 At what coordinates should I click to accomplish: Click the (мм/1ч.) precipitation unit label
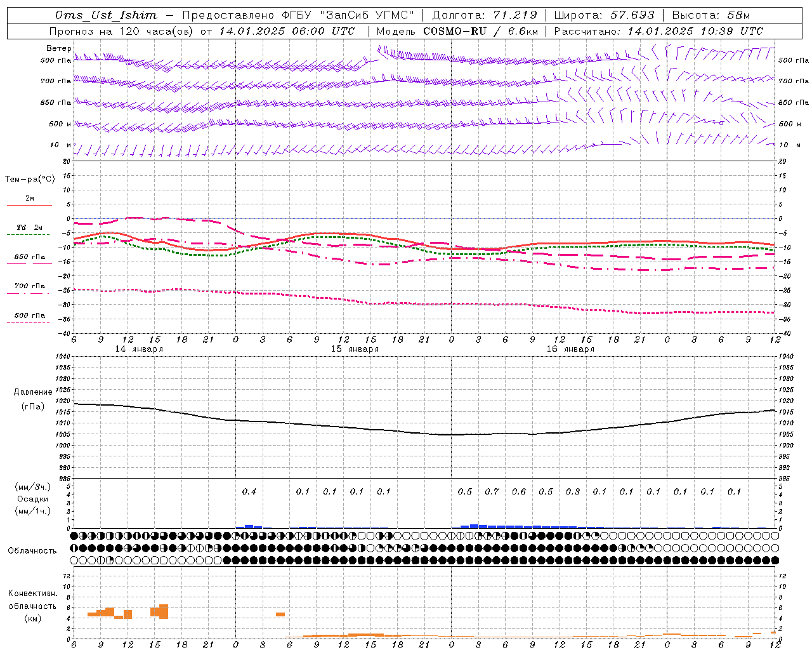pos(33,511)
